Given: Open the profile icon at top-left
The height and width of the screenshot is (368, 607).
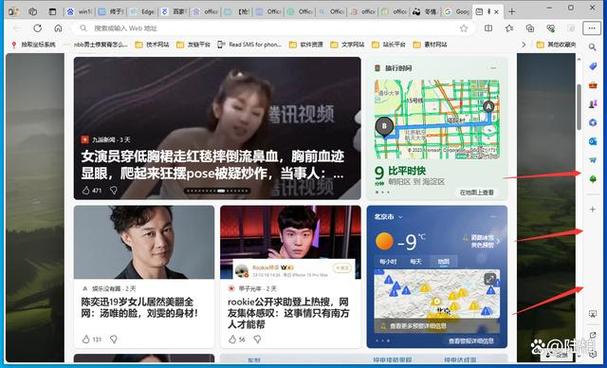Looking at the screenshot, I should 14,12.
